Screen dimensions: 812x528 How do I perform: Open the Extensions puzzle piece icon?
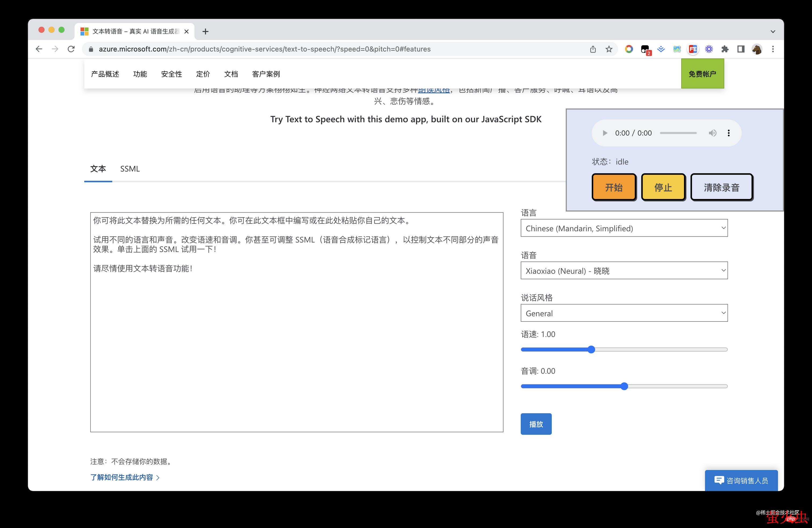[x=725, y=49]
